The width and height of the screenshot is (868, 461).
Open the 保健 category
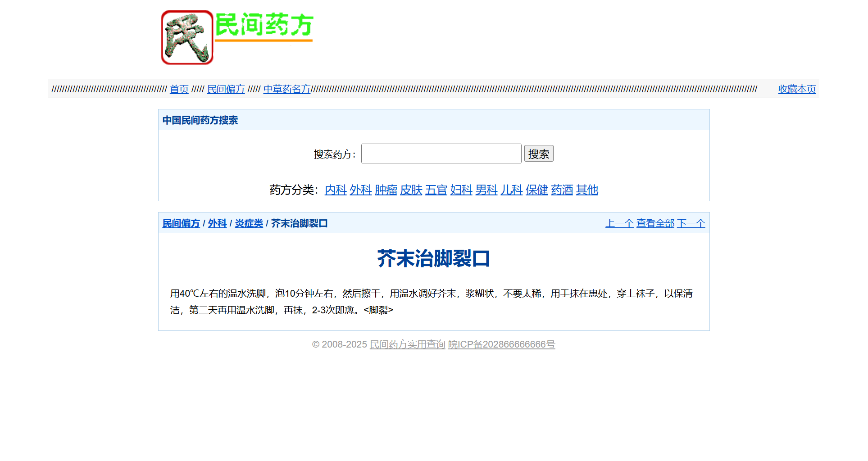[536, 190]
